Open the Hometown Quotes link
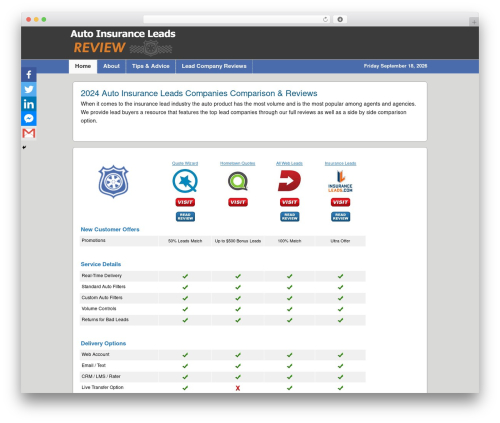500x423 pixels. tap(238, 163)
